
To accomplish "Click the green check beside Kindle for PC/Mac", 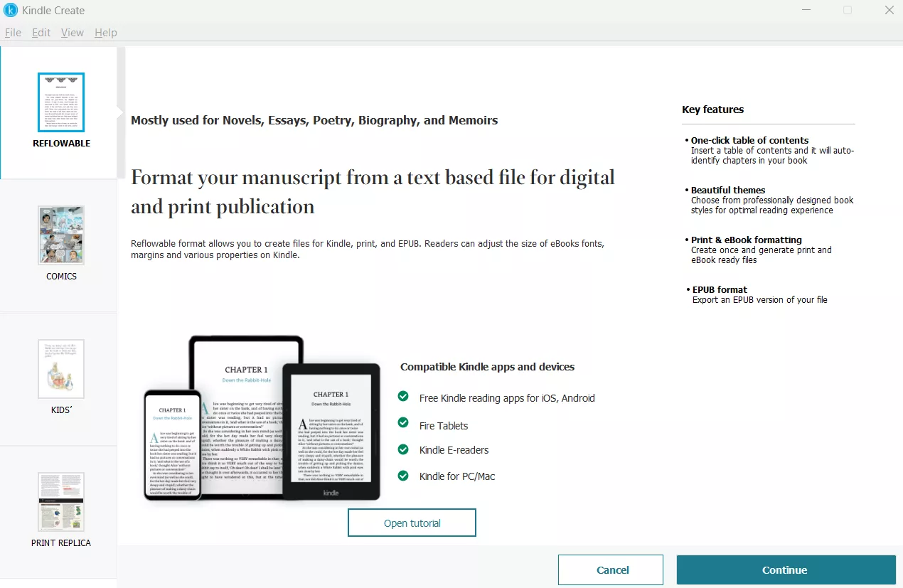I will coord(403,475).
